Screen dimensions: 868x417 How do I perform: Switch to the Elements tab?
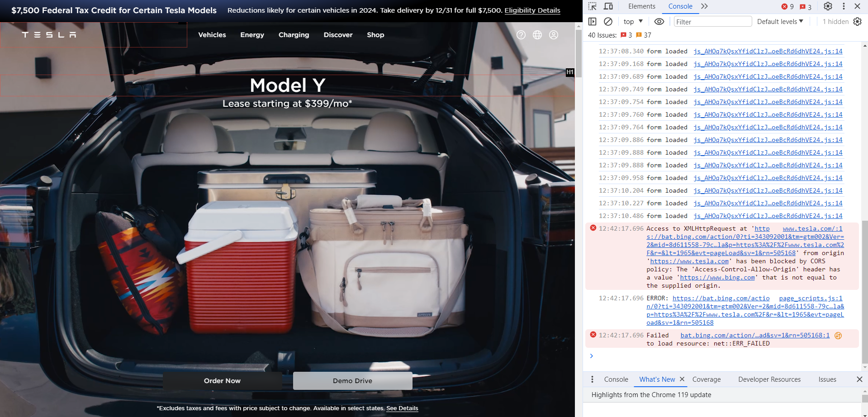coord(641,6)
